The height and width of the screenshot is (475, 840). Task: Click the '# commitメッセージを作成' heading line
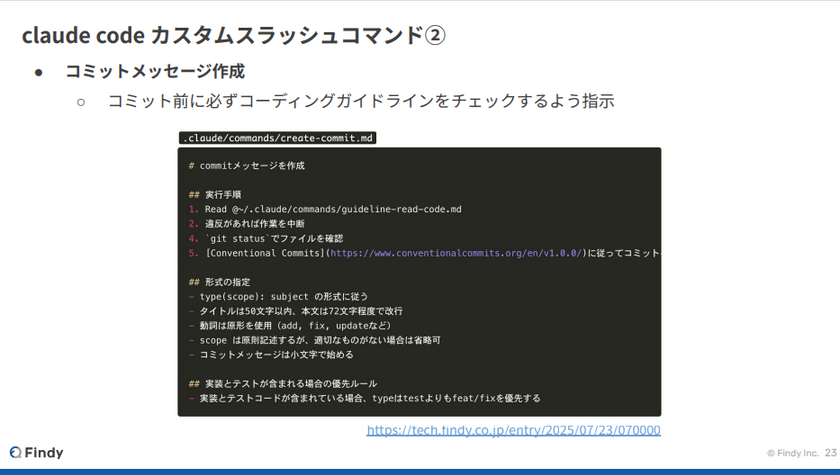(246, 165)
